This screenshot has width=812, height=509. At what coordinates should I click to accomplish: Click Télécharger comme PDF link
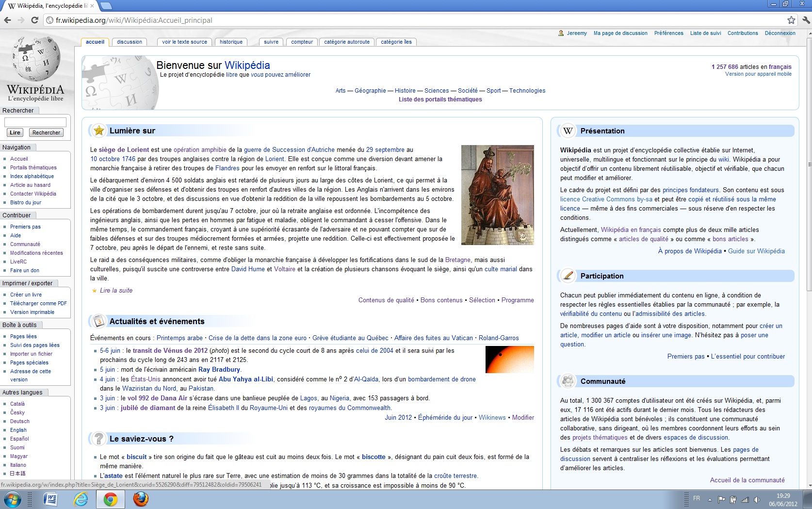pyautogui.click(x=38, y=303)
